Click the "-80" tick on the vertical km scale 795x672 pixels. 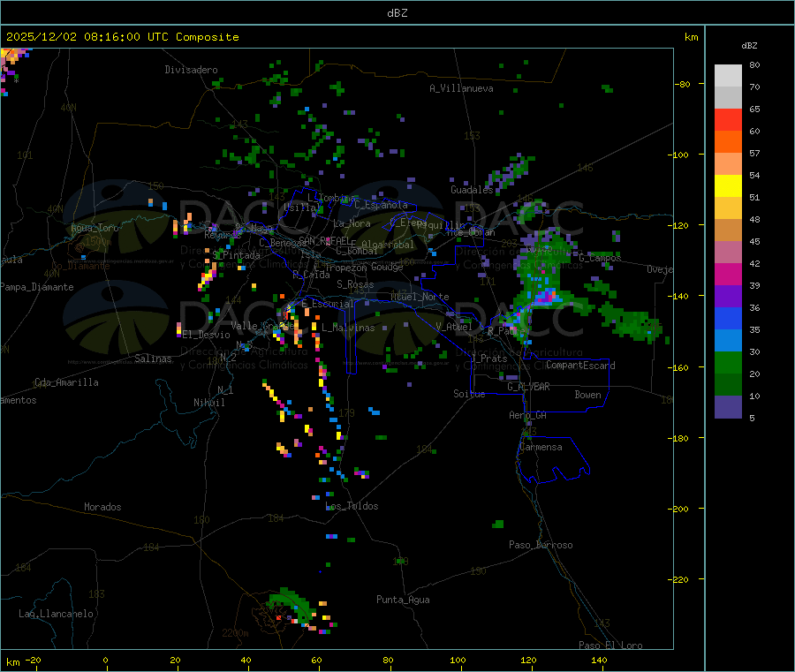(x=683, y=84)
